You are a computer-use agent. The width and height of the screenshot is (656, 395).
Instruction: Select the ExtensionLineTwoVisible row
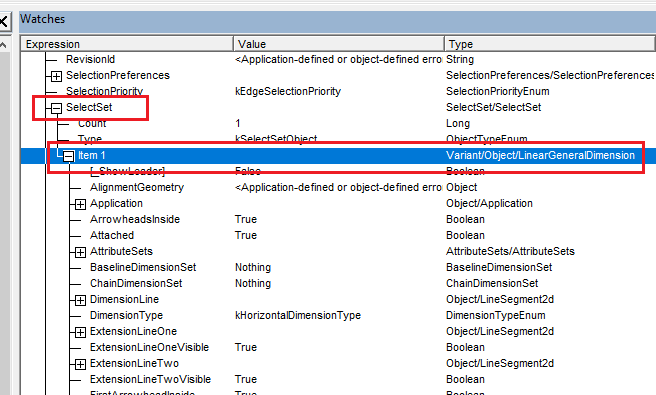tap(338, 379)
